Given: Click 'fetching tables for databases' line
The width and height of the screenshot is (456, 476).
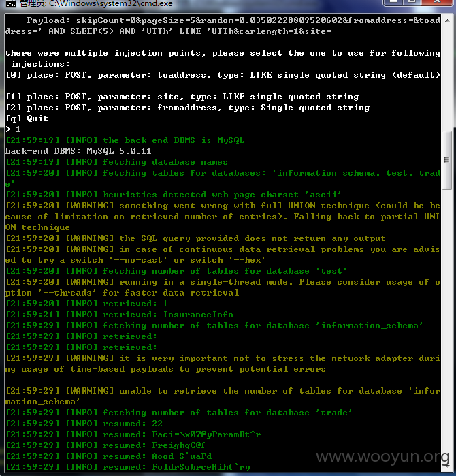Looking at the screenshot, I should [x=223, y=173].
